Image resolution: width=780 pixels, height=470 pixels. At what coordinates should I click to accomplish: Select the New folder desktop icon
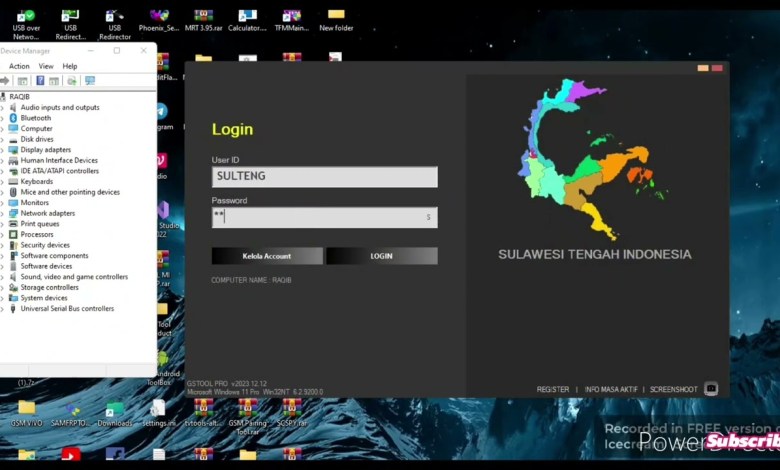pyautogui.click(x=336, y=18)
